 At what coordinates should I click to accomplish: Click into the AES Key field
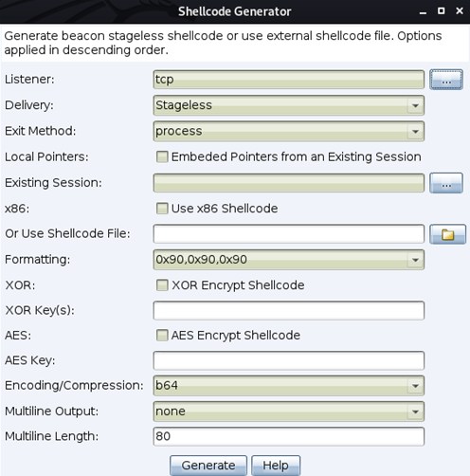(288, 360)
